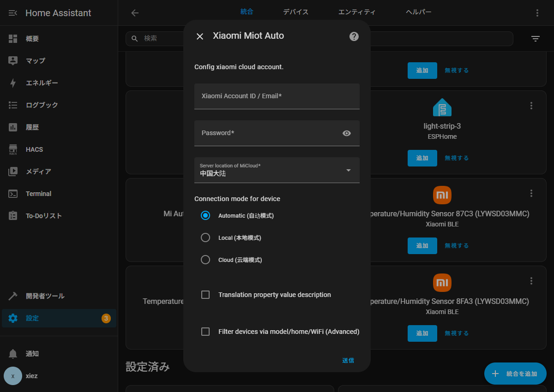The image size is (554, 392).
Task: Open the 設定 gear icon
Action: click(13, 318)
